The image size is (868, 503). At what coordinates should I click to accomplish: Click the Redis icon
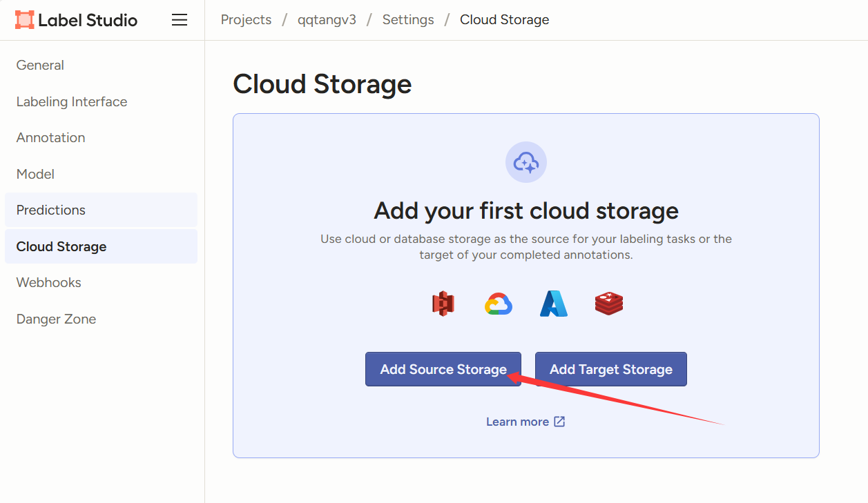point(609,304)
